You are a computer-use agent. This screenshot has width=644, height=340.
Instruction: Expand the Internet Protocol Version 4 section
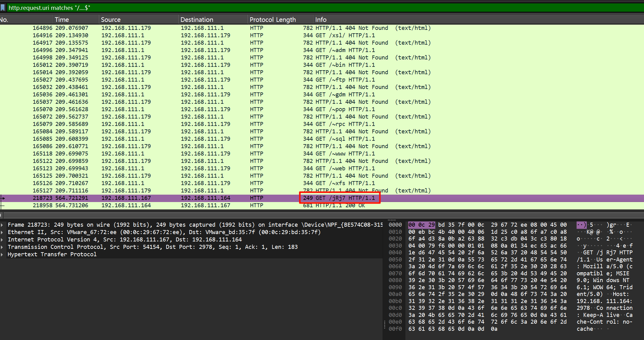(x=2, y=240)
